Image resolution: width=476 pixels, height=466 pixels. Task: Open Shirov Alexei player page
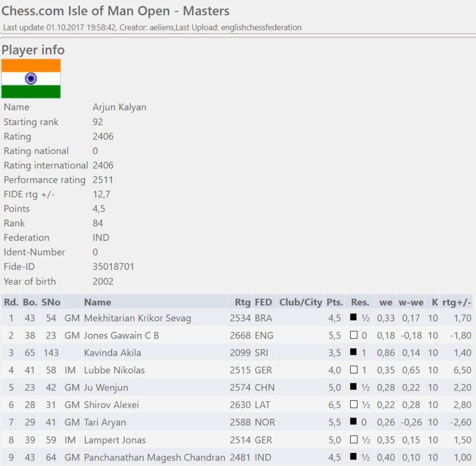111,405
